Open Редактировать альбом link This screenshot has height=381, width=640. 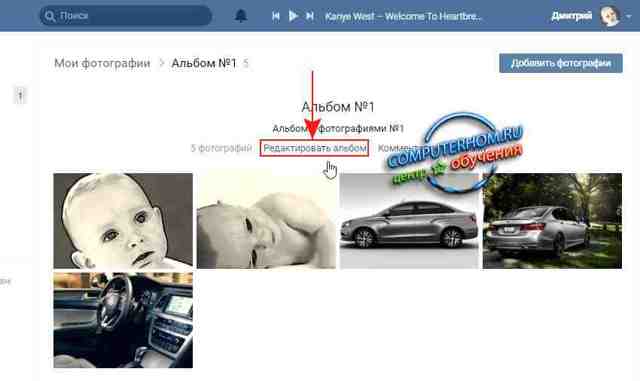coord(315,148)
